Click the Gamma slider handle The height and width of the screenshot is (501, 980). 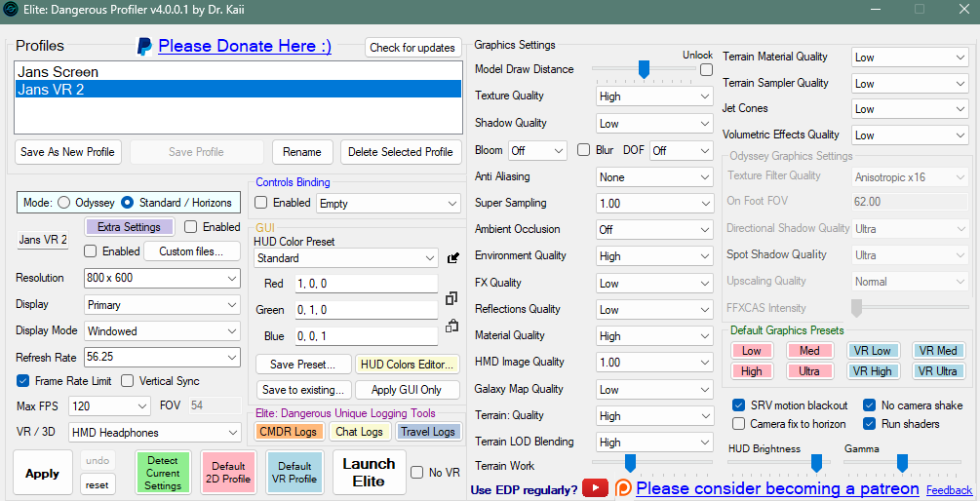click(903, 463)
